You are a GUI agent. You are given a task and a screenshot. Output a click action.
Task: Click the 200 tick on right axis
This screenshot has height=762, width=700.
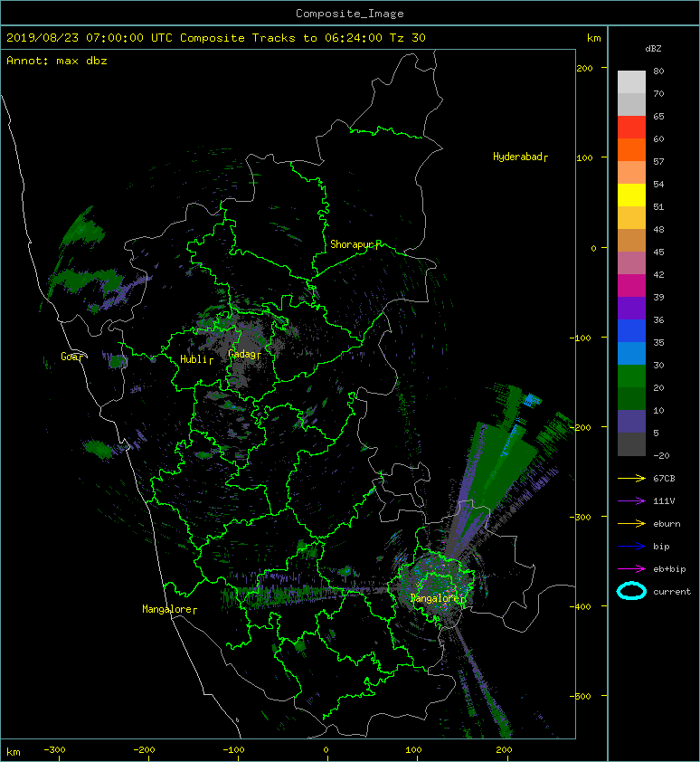pos(584,68)
